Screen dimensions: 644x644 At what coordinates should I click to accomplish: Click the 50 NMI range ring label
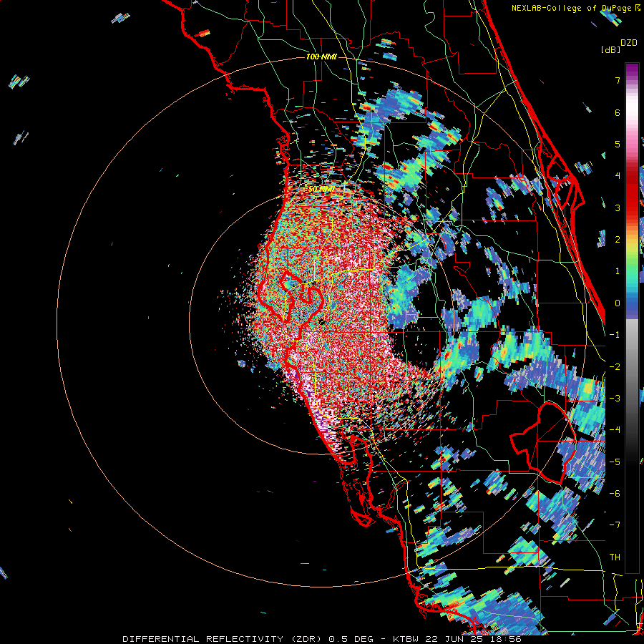pyautogui.click(x=321, y=190)
